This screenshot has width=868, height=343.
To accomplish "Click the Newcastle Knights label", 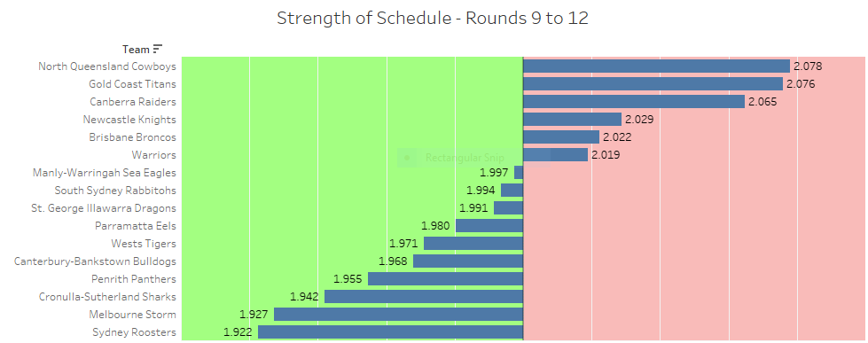I will 129,120.
